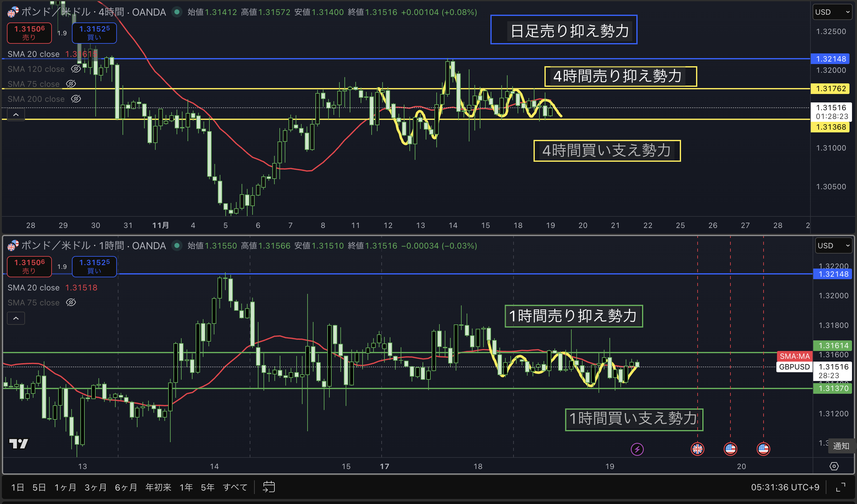Open chart settings gear icon in lower pane
The image size is (857, 504).
coord(834,466)
